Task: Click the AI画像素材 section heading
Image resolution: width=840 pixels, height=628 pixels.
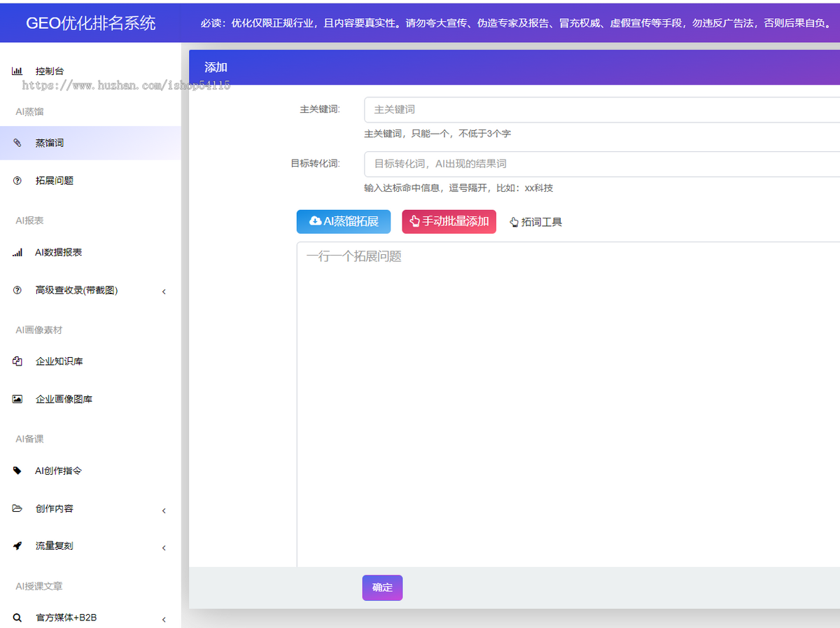Action: click(x=39, y=330)
